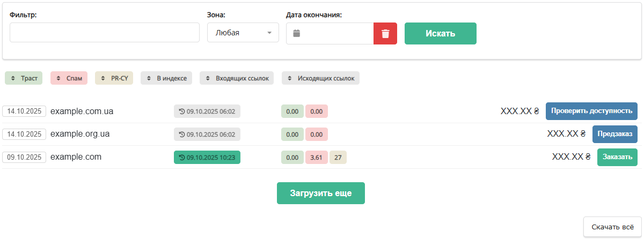Click the Искать search button
Image resolution: width=644 pixels, height=239 pixels.
440,33
